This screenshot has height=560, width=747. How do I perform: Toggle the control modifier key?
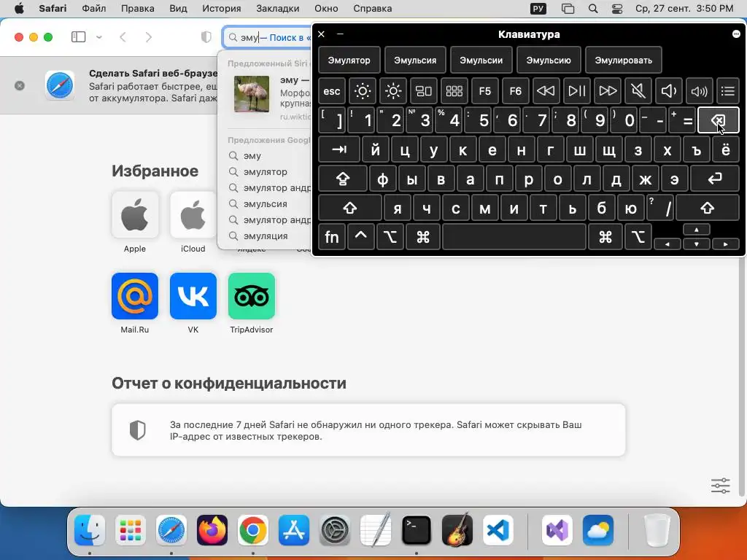(360, 237)
